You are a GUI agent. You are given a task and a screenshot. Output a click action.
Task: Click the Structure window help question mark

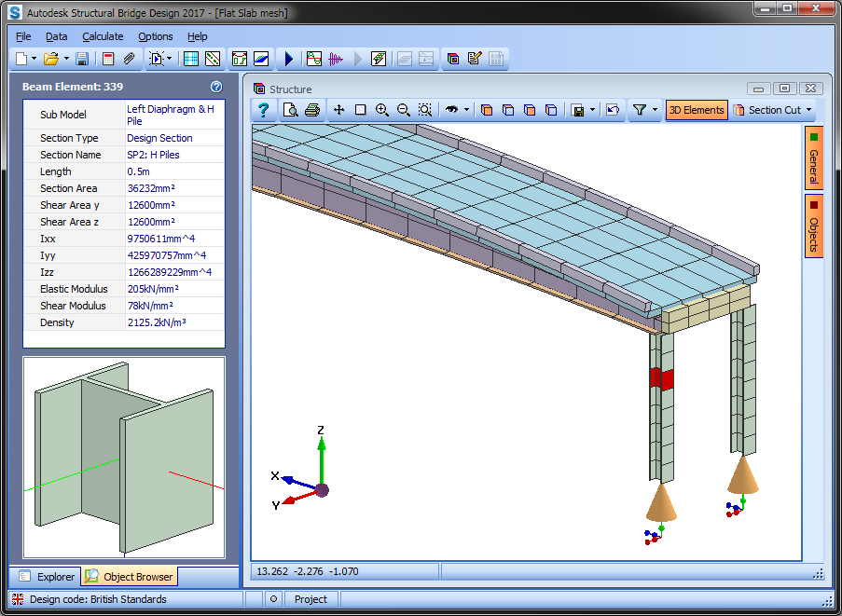tap(263, 110)
